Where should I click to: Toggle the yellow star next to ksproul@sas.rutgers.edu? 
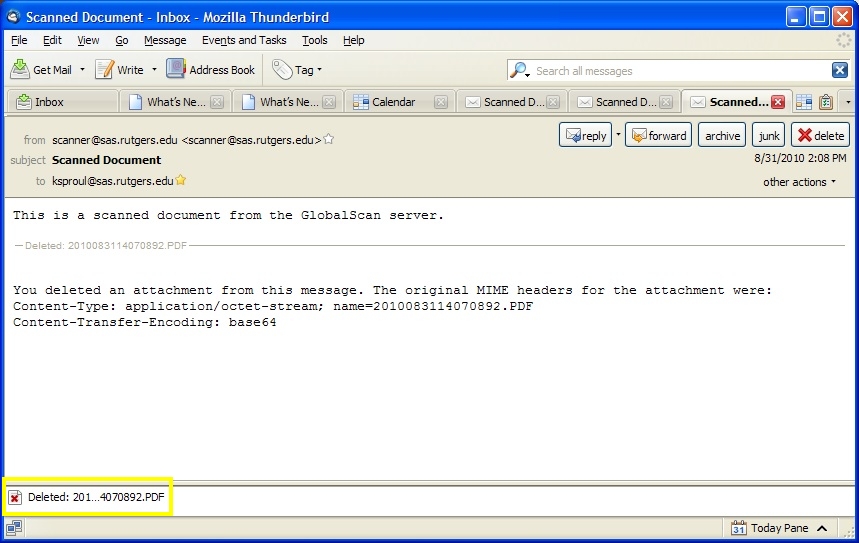[181, 180]
